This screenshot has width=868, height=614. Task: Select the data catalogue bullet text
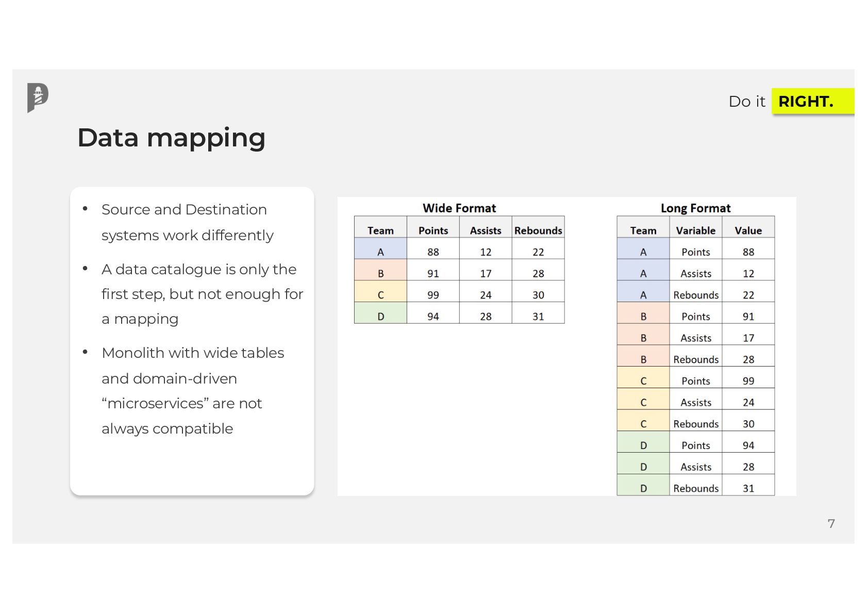click(202, 294)
